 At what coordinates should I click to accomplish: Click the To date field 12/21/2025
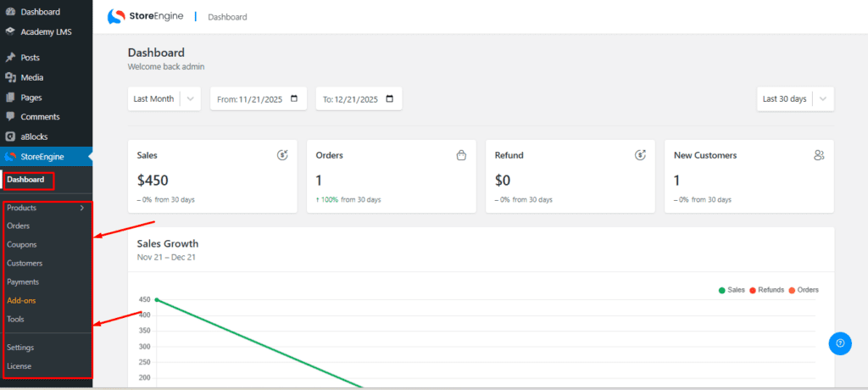359,98
